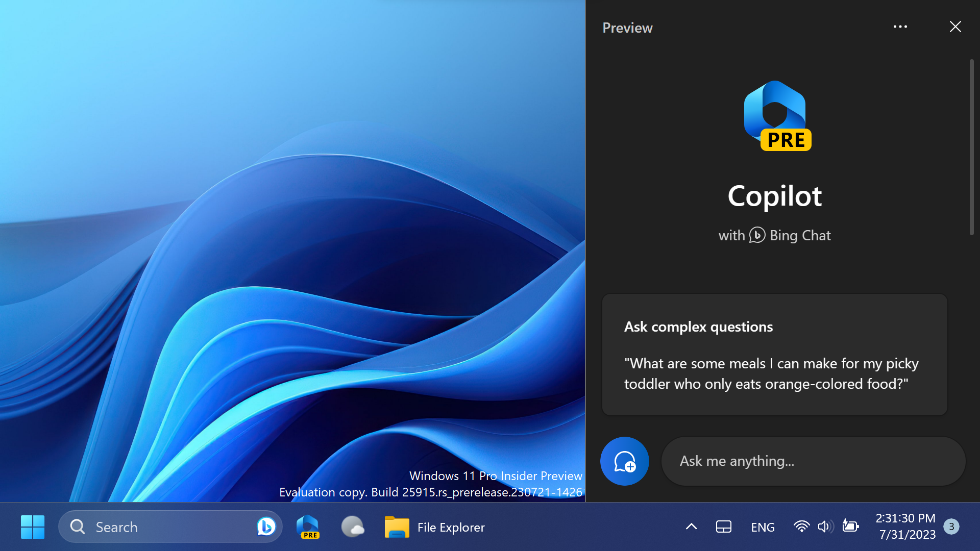The height and width of the screenshot is (551, 980).
Task: Click the Copilot panel vertical scrollbar
Action: pos(972,147)
